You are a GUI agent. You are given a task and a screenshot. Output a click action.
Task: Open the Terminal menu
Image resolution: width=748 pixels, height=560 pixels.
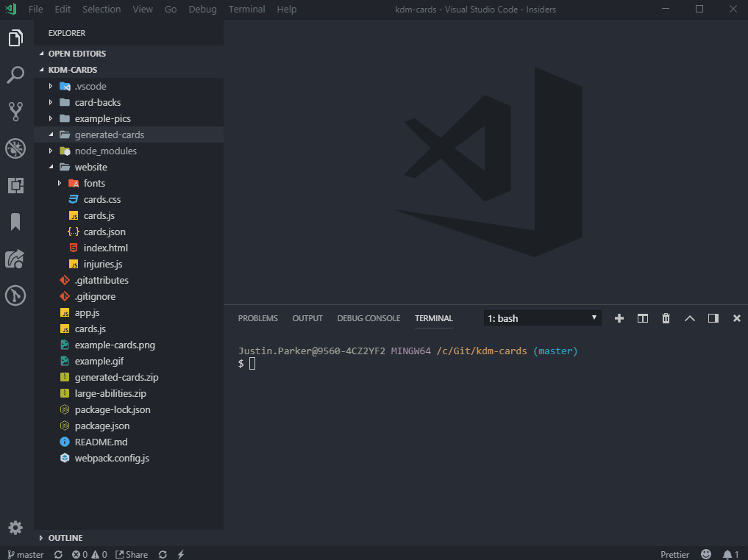246,9
